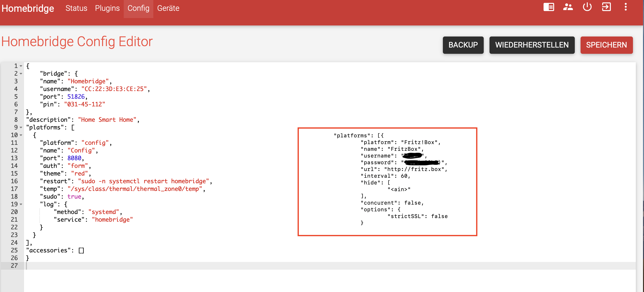Switch to the Plugins tab
The height and width of the screenshot is (292, 644).
[x=107, y=8]
